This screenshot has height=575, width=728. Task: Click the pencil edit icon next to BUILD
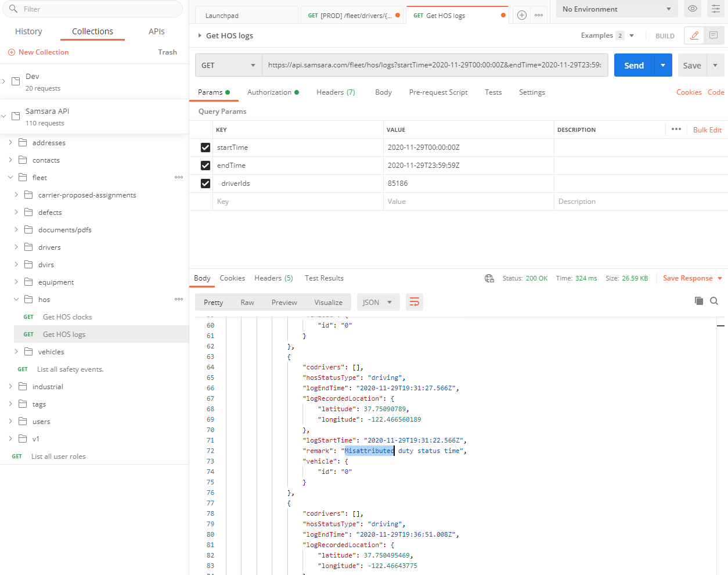pyautogui.click(x=694, y=35)
